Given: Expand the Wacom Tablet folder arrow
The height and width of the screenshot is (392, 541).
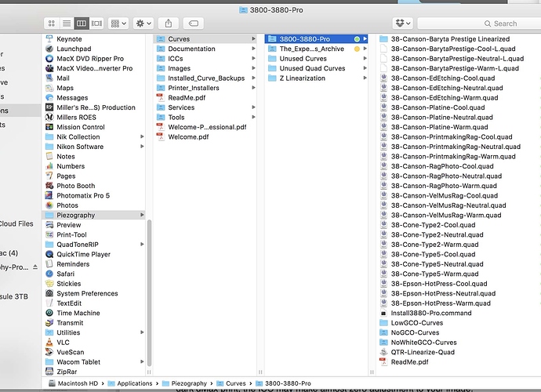Looking at the screenshot, I should [141, 361].
